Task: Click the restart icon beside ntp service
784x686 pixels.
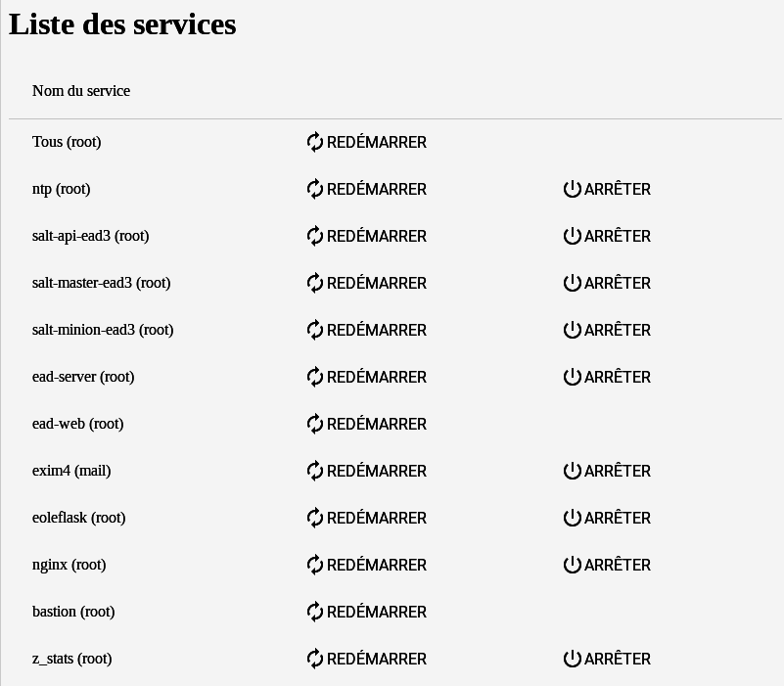Action: pyautogui.click(x=314, y=189)
